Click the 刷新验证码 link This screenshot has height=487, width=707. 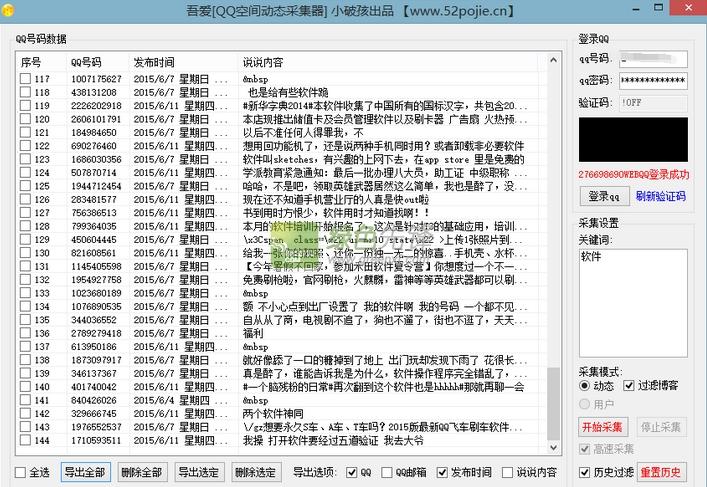click(x=661, y=196)
